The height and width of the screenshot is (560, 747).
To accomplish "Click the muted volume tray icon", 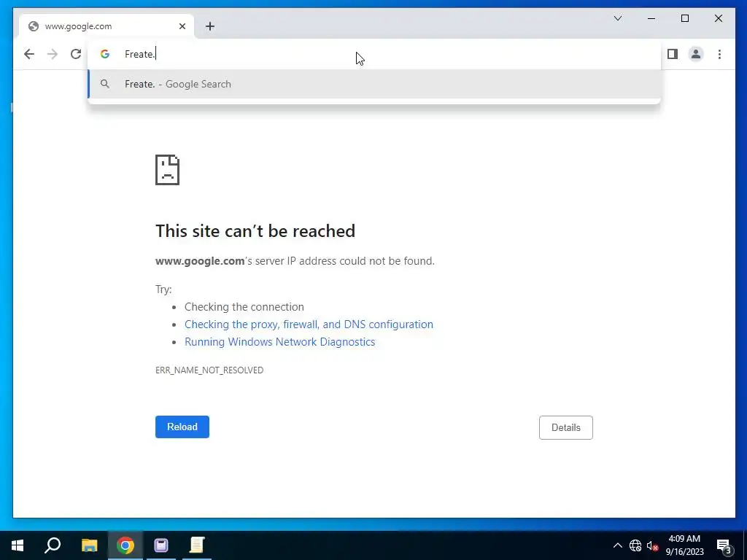I will pyautogui.click(x=652, y=545).
